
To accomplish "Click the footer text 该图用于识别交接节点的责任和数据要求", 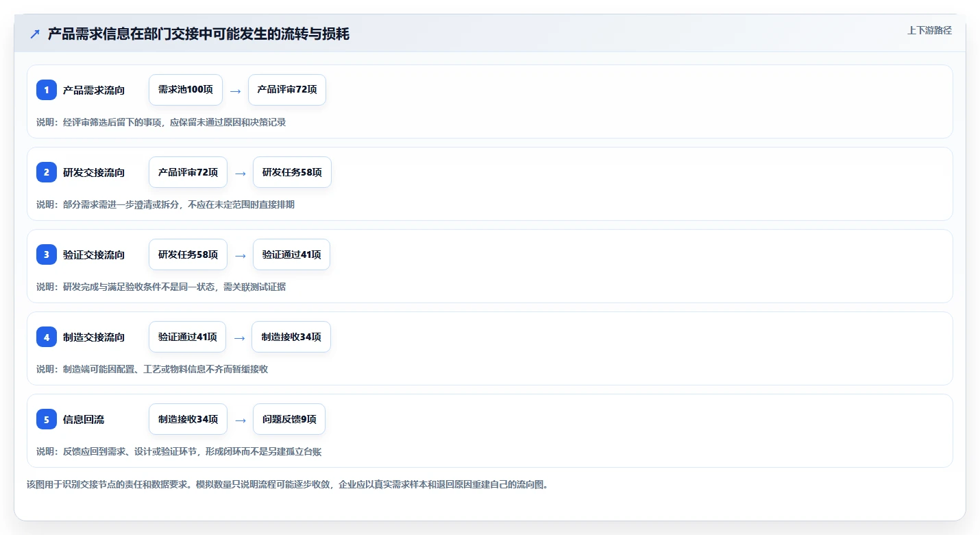I will coord(286,484).
